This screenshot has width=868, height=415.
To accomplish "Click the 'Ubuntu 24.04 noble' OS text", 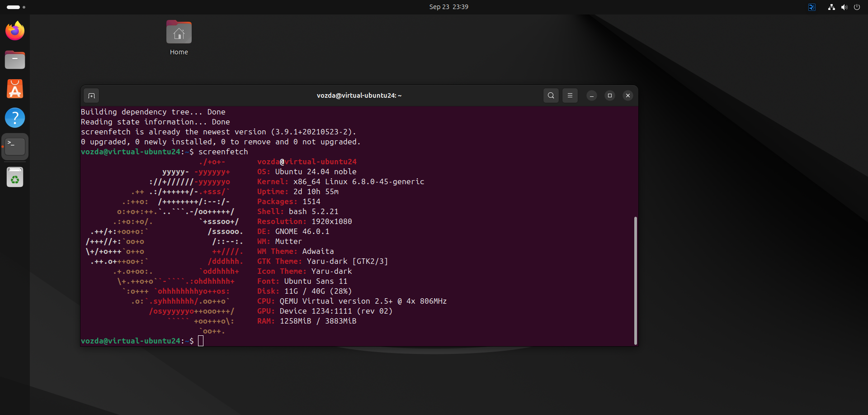I will (x=316, y=172).
